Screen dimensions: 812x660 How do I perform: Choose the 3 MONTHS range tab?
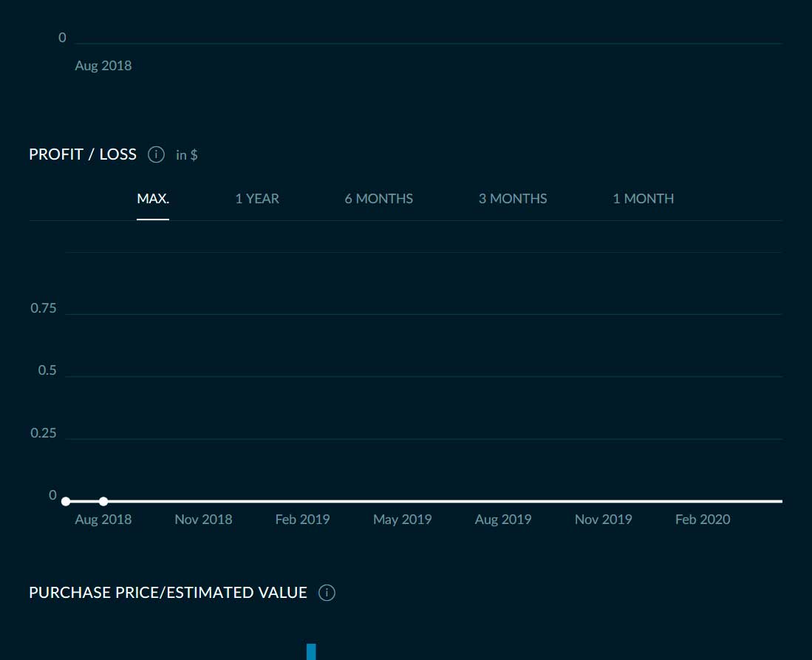pos(513,199)
